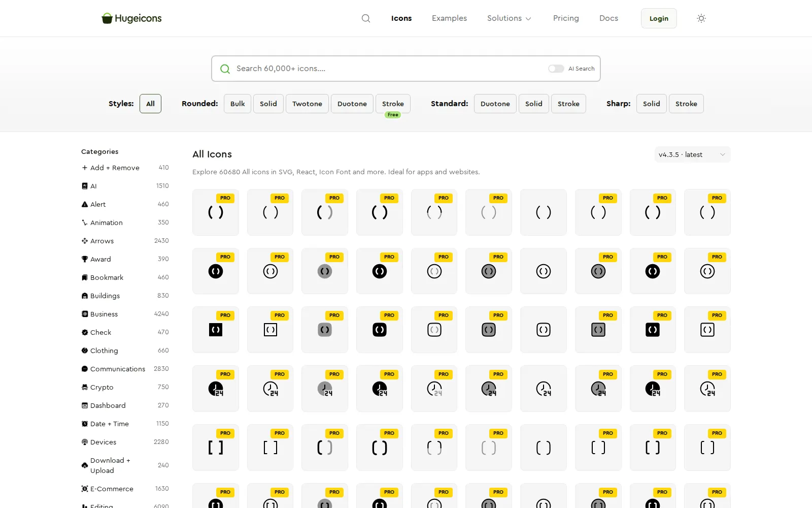Open the Download + Upload category
This screenshot has width=812, height=508.
pyautogui.click(x=125, y=465)
